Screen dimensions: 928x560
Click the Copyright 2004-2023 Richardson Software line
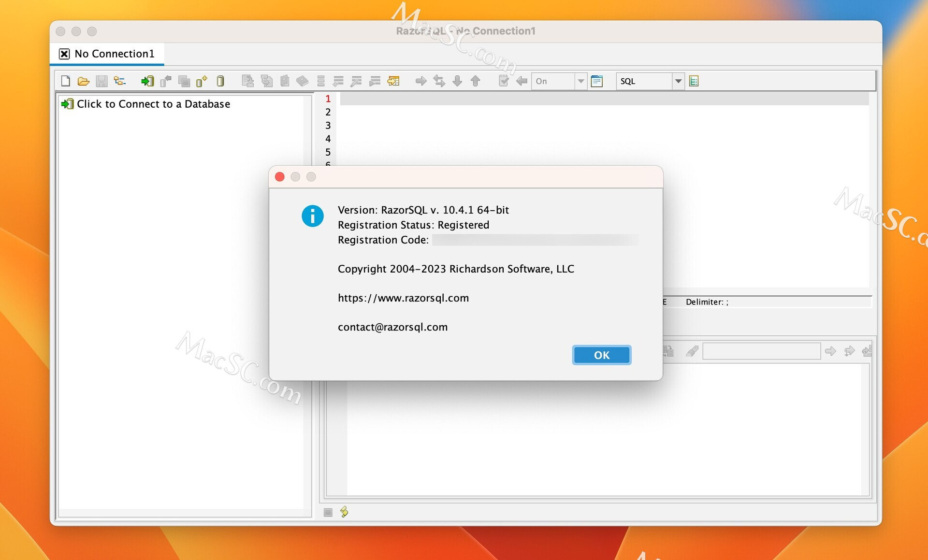[456, 269]
